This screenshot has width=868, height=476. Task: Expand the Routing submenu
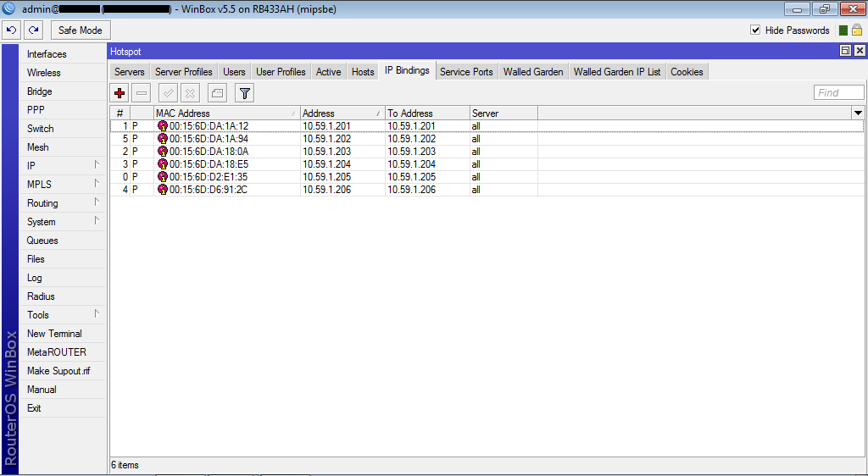(x=63, y=203)
